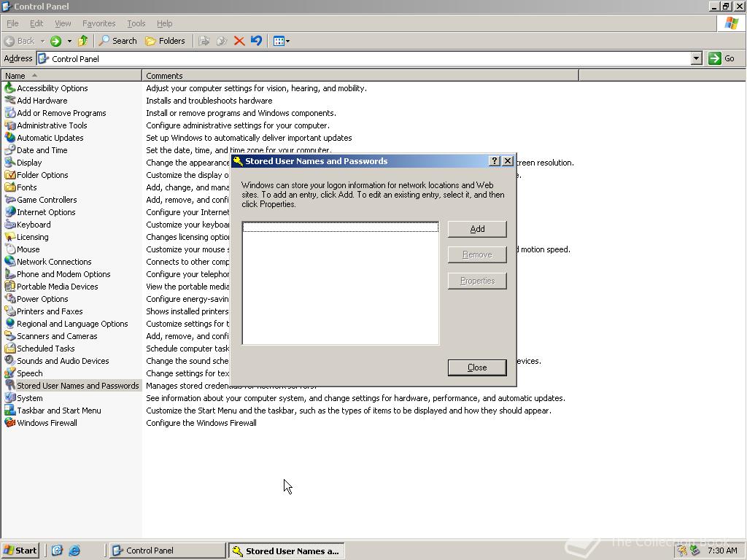
Task: Click the Up folder toolbar icon
Action: [83, 41]
